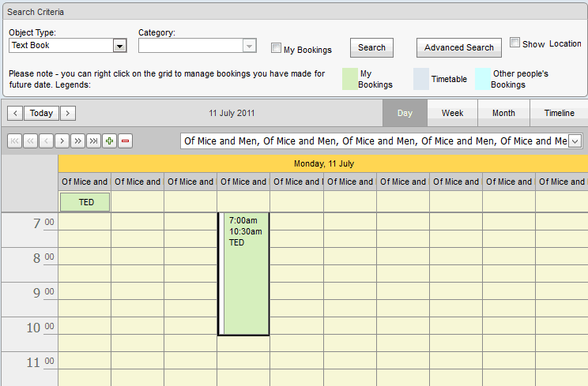588x386 pixels.
Task: Expand Of Mice and Men resource dropdown
Action: tap(575, 141)
